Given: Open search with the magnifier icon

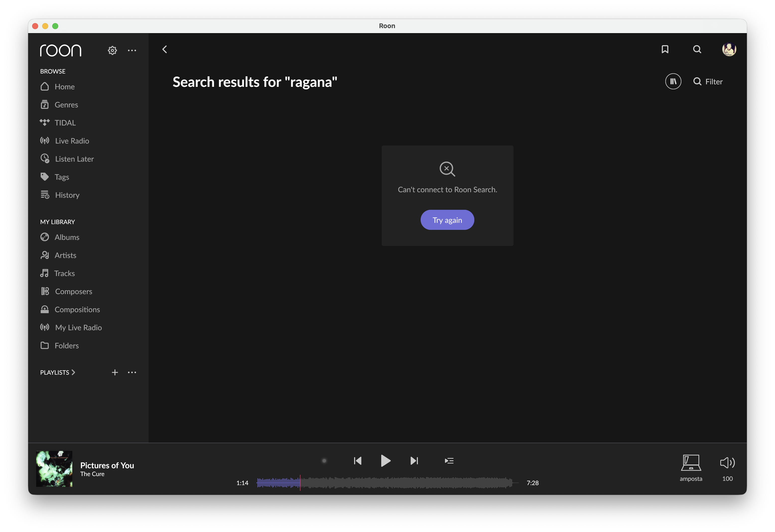Looking at the screenshot, I should tap(697, 49).
